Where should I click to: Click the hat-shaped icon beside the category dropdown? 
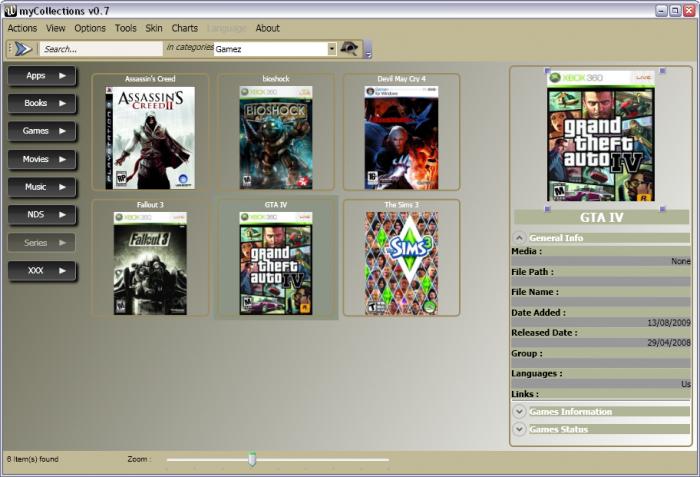(350, 48)
